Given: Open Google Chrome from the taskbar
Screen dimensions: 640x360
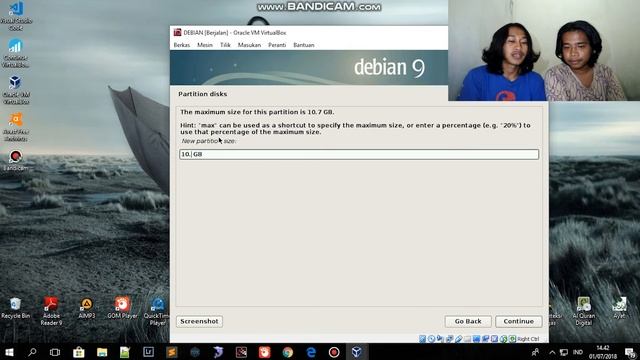Looking at the screenshot, I should [x=288, y=352].
